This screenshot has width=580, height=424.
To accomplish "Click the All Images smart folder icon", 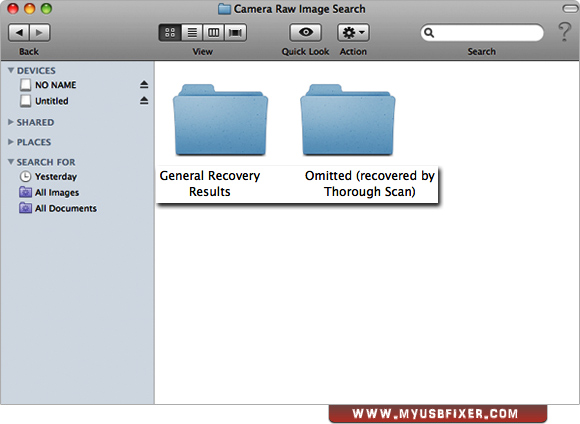I will (x=25, y=192).
